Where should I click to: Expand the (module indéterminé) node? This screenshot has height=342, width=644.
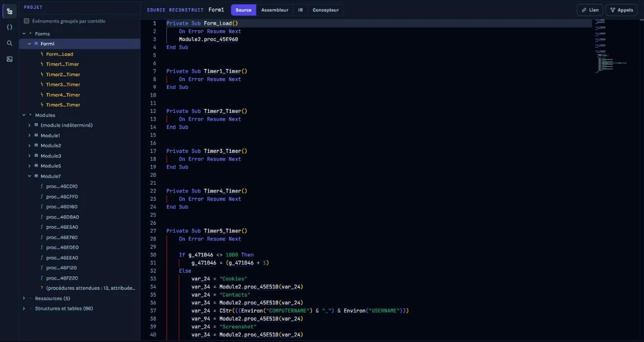[x=30, y=125]
